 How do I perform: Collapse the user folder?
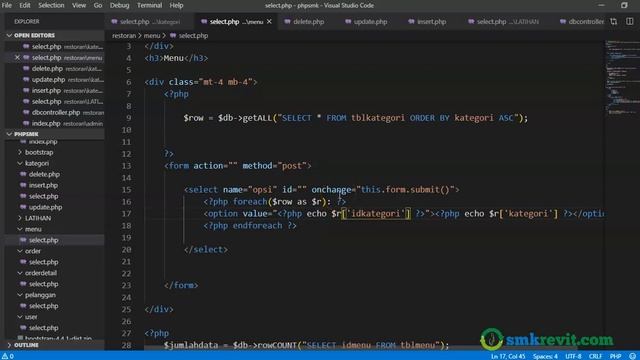(x=31, y=317)
